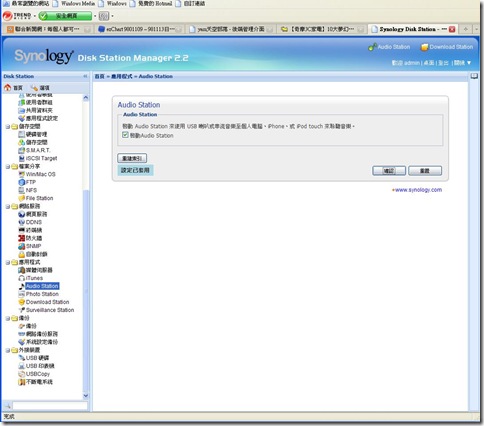Collapse the storage folder above disk management
The width and height of the screenshot is (484, 426).
8,127
